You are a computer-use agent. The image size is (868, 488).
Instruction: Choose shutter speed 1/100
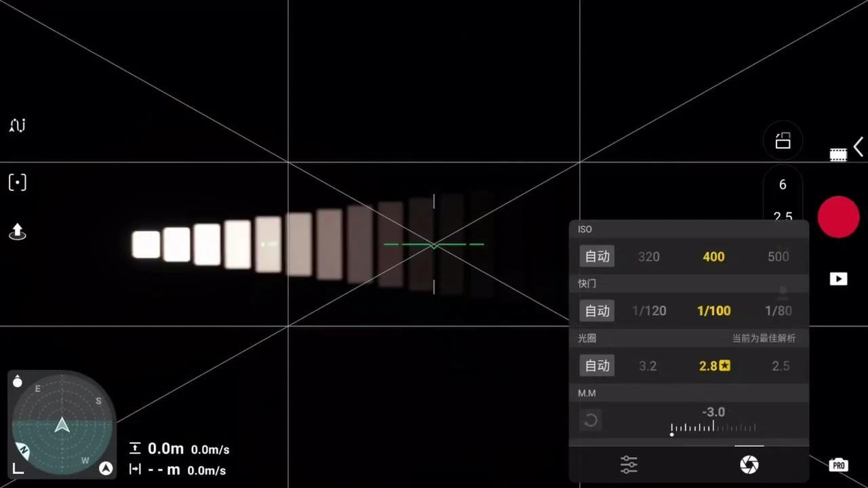click(x=713, y=310)
